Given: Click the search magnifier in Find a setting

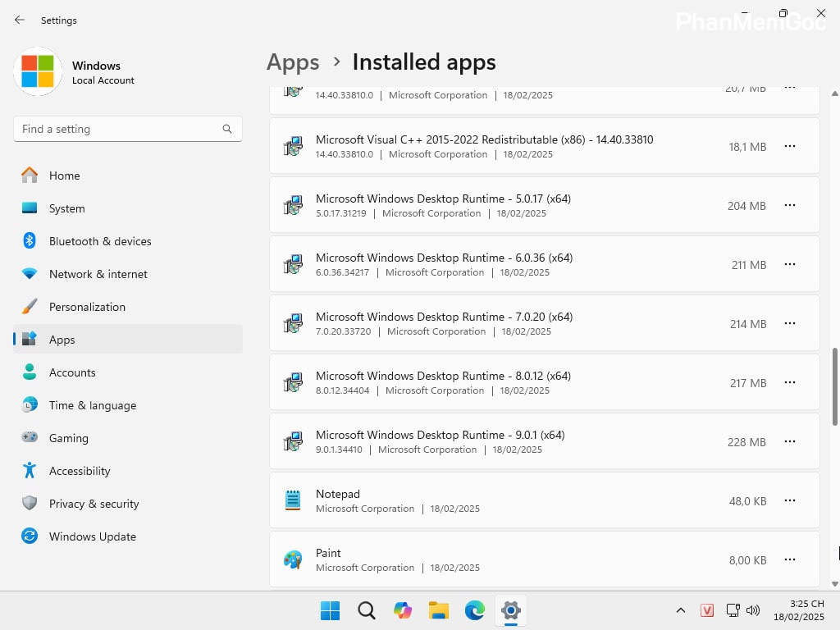Looking at the screenshot, I should pos(227,129).
